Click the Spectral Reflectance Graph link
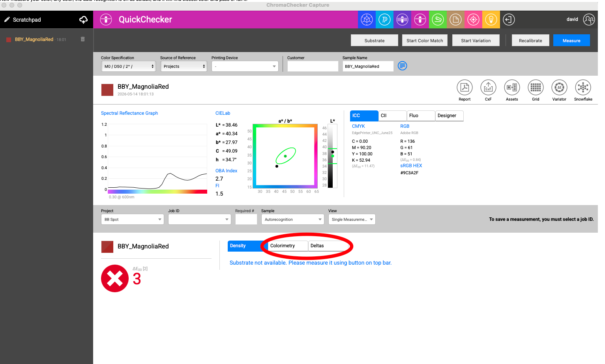Viewport: 605px width, 364px height. [129, 113]
